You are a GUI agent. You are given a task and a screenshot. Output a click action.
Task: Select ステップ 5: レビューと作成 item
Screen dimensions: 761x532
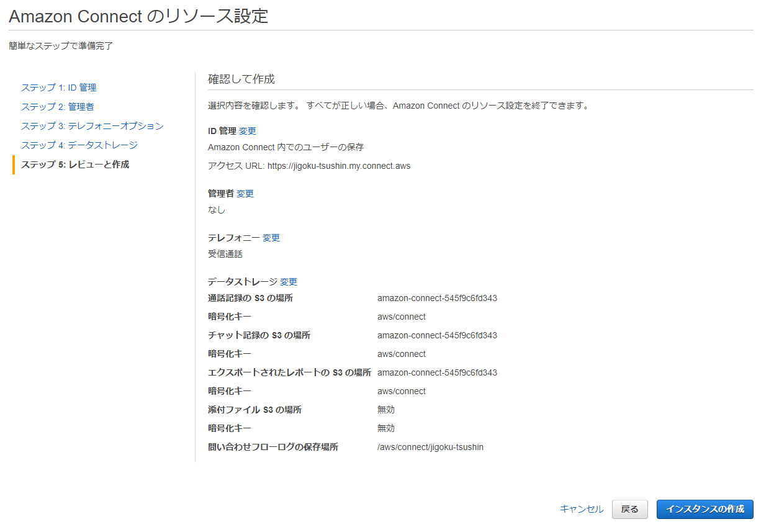(75, 165)
